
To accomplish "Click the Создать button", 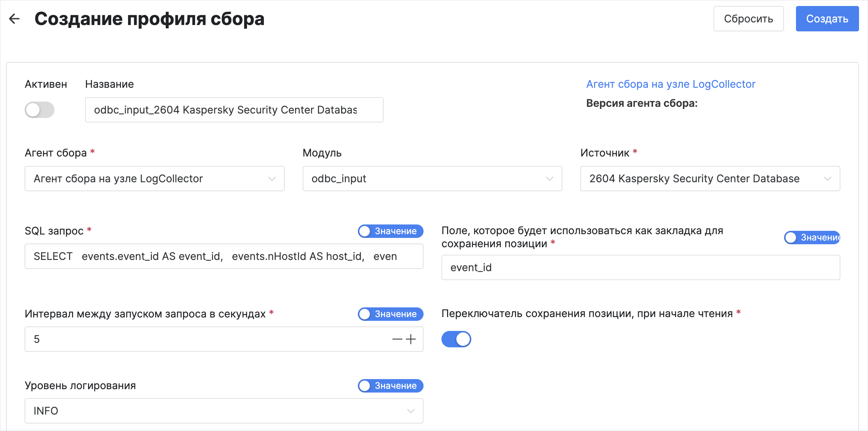I will pyautogui.click(x=827, y=19).
